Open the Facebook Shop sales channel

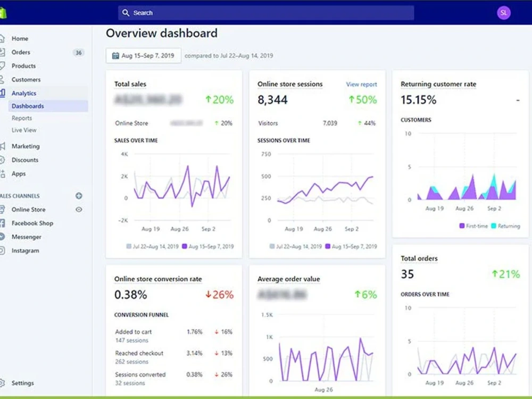pyautogui.click(x=32, y=223)
